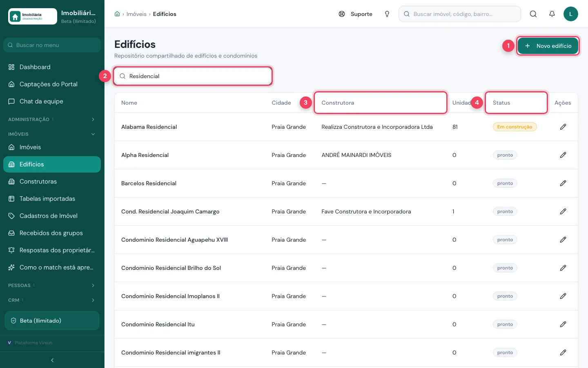588x368 pixels.
Task: Edit Condominio Residencial Itu
Action: click(563, 324)
